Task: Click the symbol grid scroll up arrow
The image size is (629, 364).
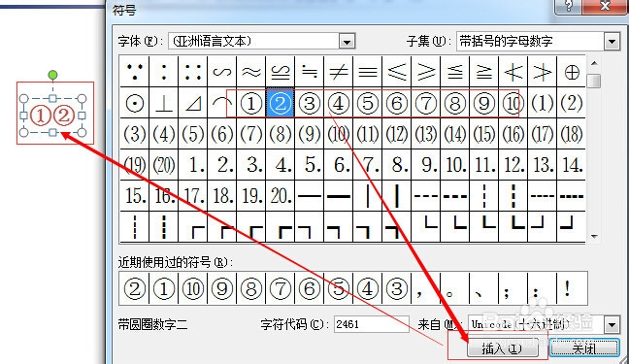Action: coord(594,63)
